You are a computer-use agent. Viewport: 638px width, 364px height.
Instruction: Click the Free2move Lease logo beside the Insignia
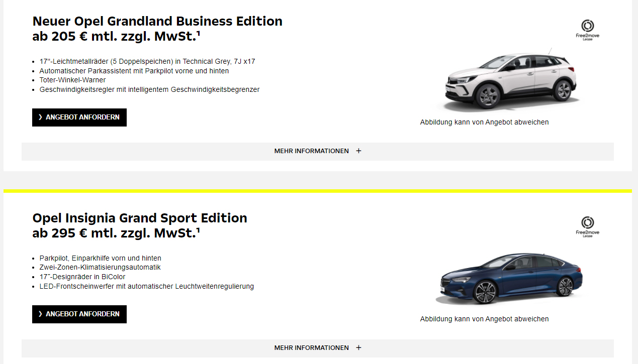(587, 226)
